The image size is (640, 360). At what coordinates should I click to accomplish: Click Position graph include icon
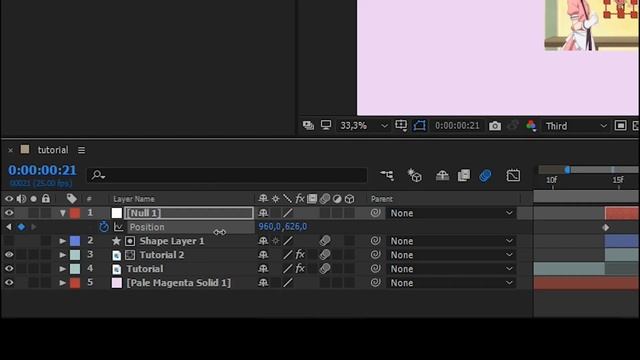[x=118, y=227]
